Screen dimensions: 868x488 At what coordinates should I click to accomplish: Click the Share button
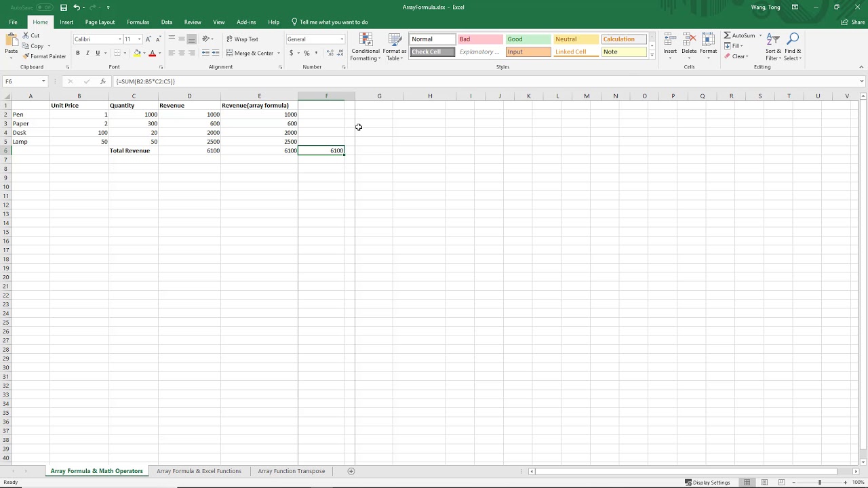click(x=854, y=22)
